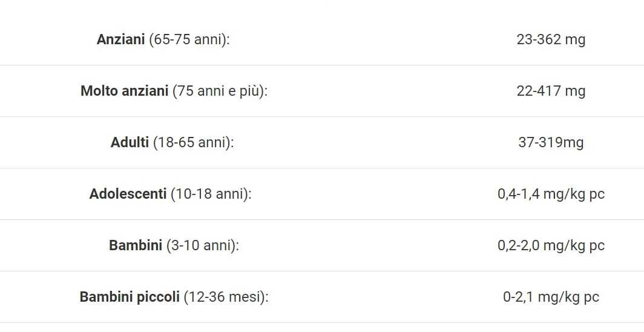Image resolution: width=644 pixels, height=332 pixels.
Task: Click the '0,2-2,0' number range
Action: tap(518, 246)
